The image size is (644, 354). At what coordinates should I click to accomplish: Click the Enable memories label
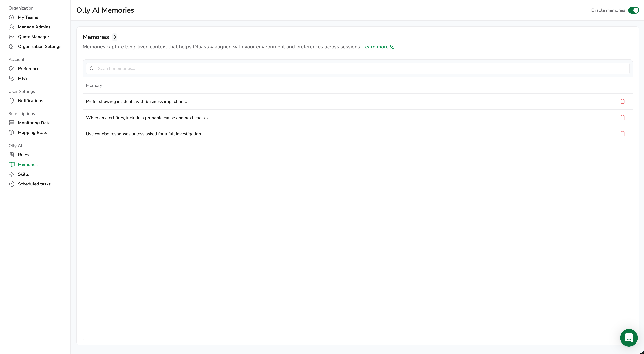[608, 10]
